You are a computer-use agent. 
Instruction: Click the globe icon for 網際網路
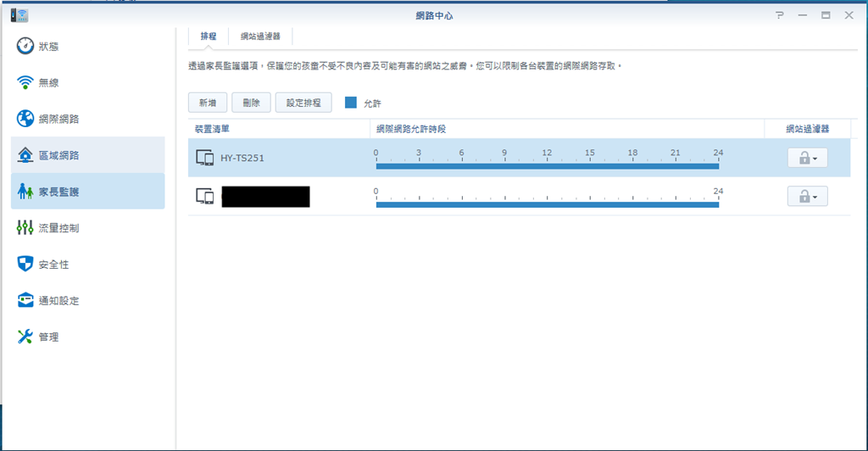(25, 119)
